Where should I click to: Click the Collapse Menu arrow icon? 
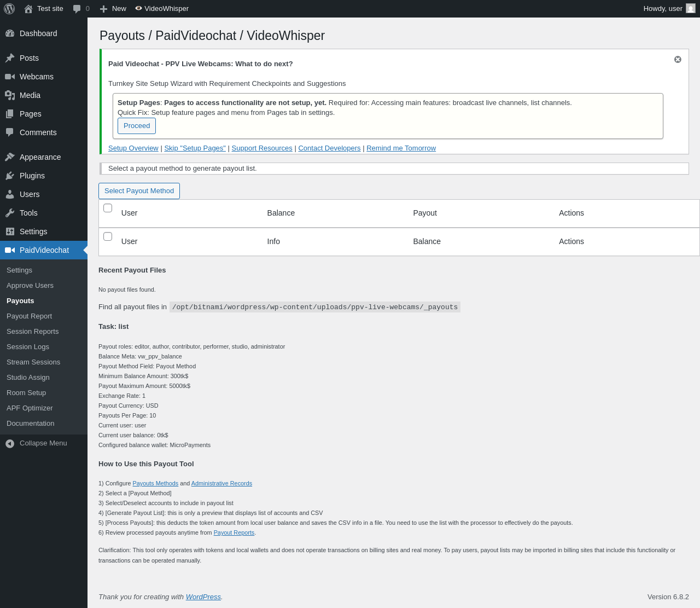10,443
